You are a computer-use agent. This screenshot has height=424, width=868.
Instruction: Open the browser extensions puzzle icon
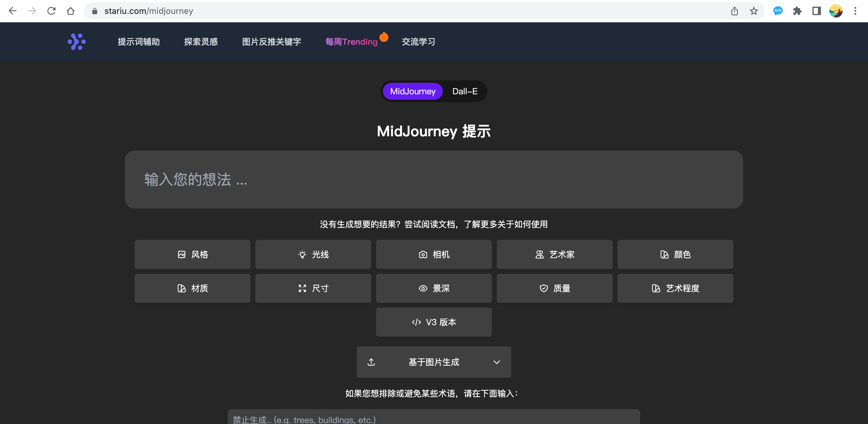[x=797, y=11]
